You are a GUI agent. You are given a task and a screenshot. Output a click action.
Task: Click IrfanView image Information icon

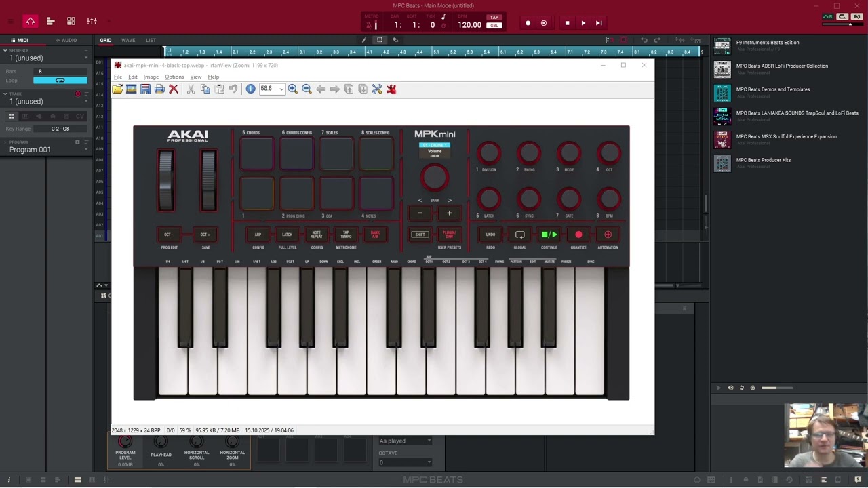pyautogui.click(x=250, y=89)
